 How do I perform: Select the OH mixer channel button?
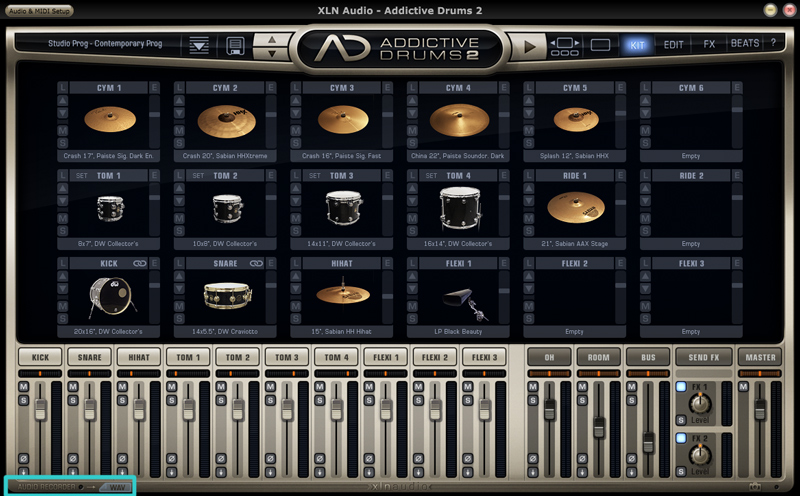coord(549,357)
